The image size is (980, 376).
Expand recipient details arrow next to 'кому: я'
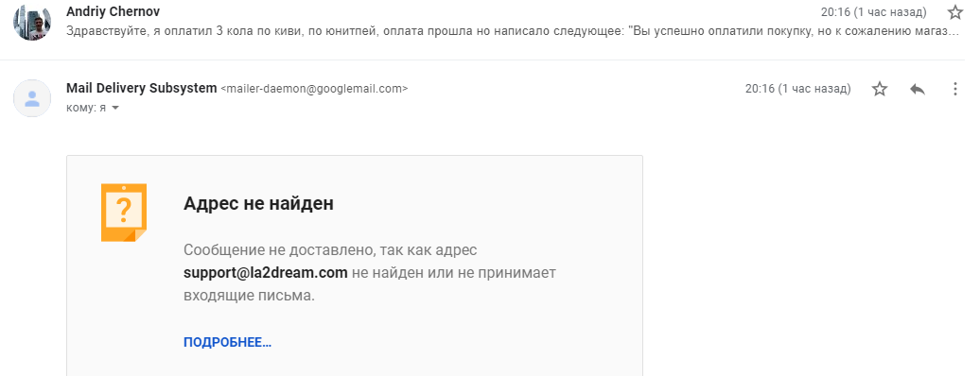click(x=115, y=108)
